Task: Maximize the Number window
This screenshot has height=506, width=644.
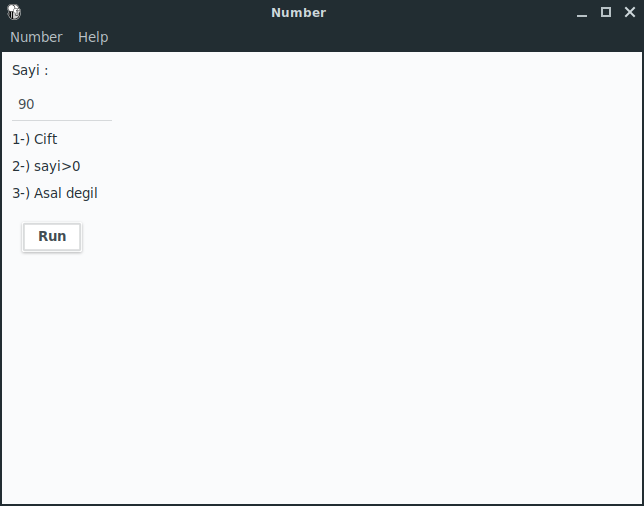Action: pos(606,12)
